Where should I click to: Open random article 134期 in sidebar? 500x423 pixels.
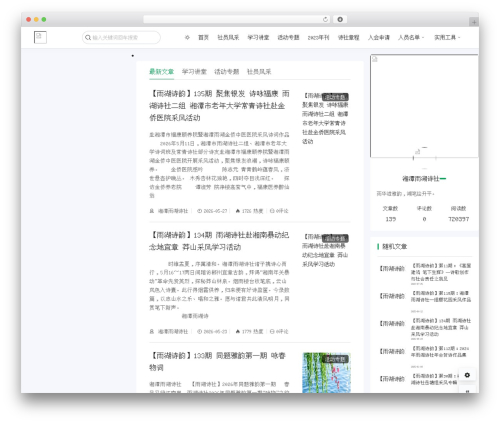441,327
